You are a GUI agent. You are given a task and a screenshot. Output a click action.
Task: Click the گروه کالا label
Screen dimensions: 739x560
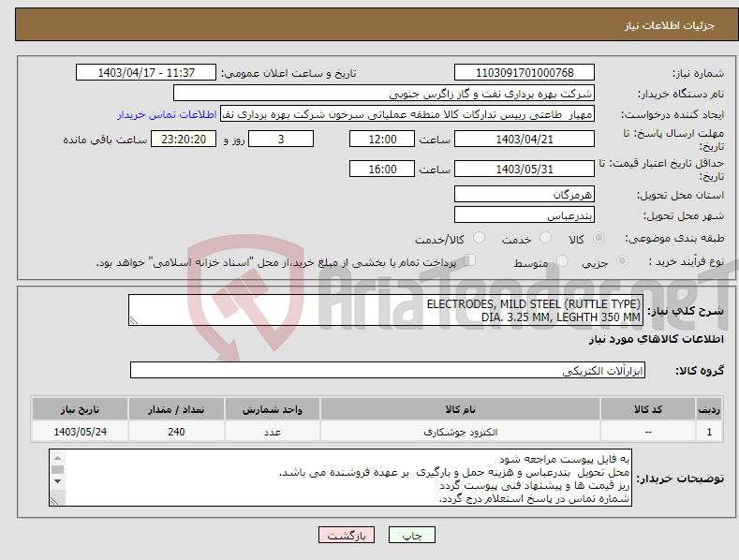700,371
